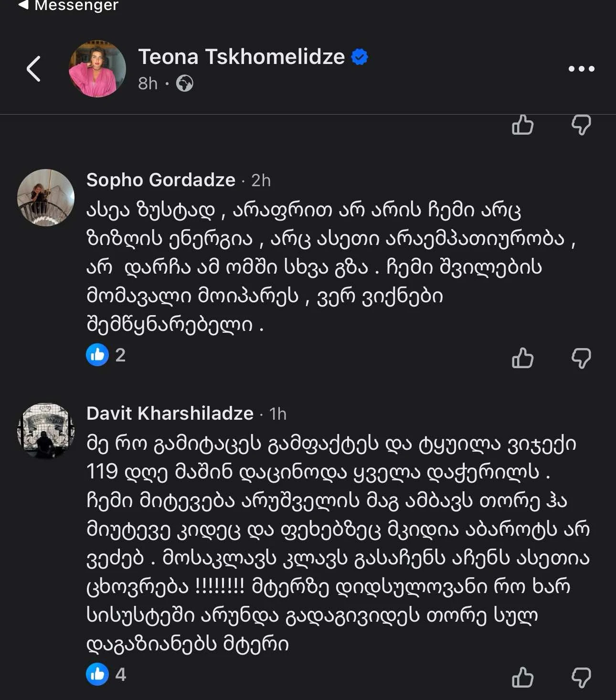
Task: Like Davit Kharshiladze's comment with thumbs up
Action: point(522,677)
